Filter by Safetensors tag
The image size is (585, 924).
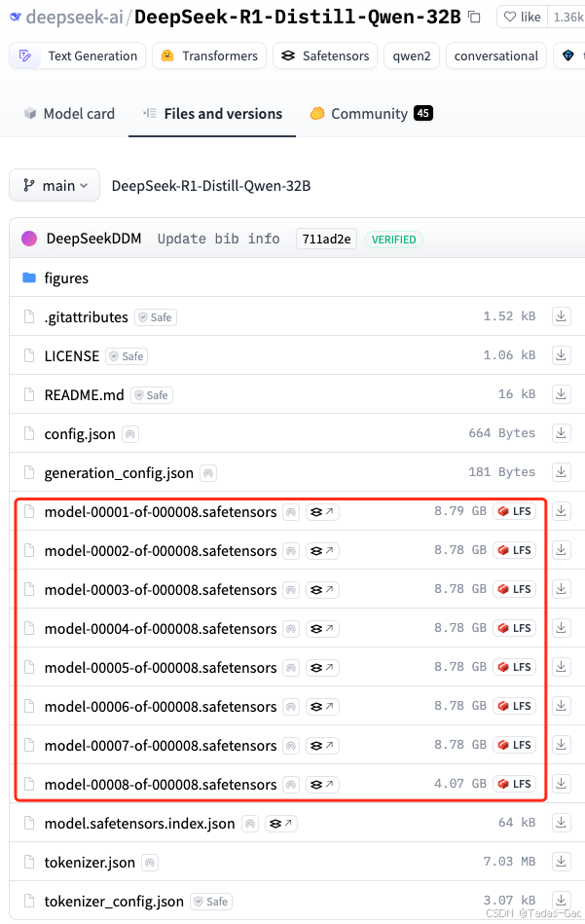tap(325, 55)
